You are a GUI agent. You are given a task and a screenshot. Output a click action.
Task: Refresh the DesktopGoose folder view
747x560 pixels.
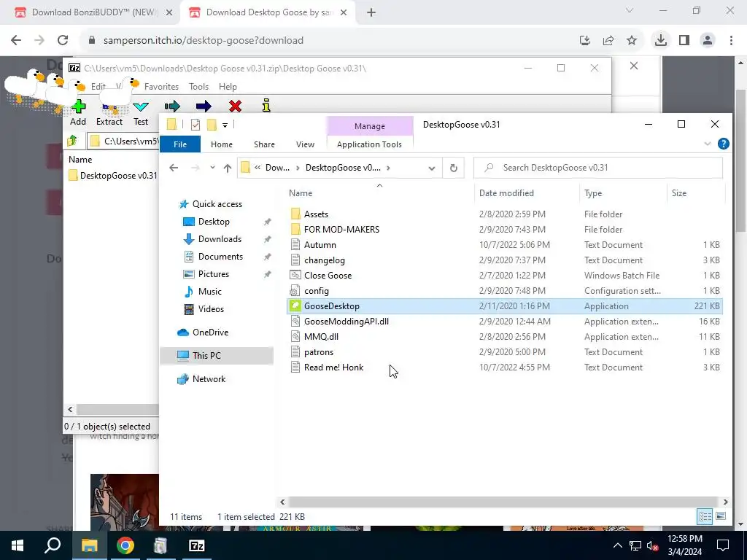tap(454, 168)
